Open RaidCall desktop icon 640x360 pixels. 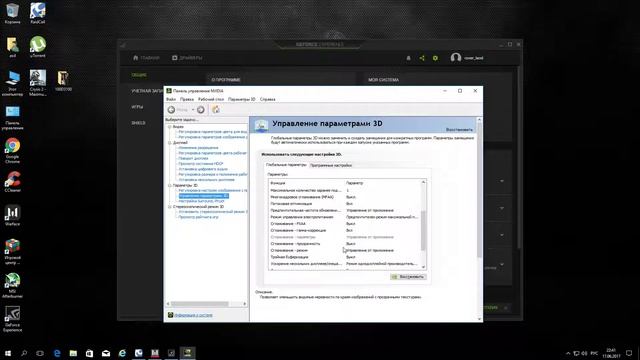point(38,13)
